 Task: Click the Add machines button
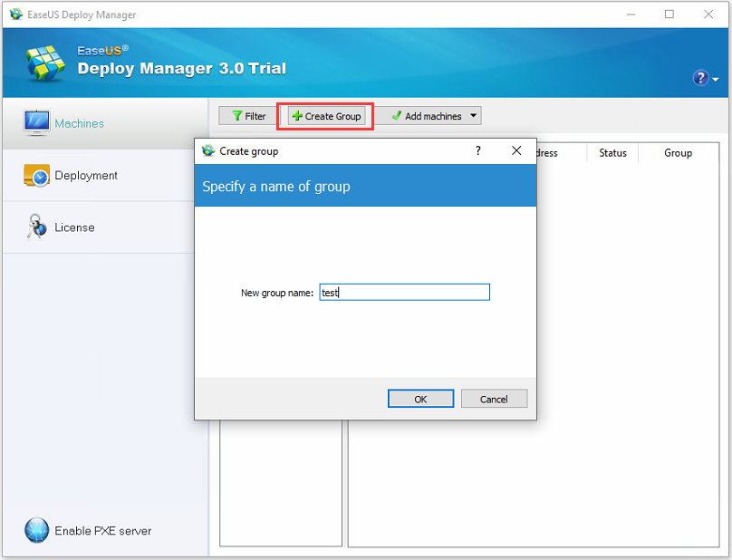coord(427,116)
